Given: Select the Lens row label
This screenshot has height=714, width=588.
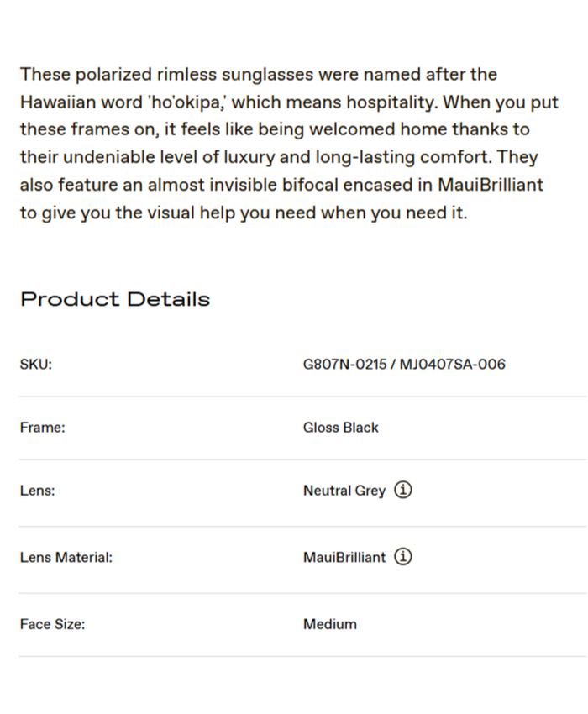Looking at the screenshot, I should click(38, 491).
